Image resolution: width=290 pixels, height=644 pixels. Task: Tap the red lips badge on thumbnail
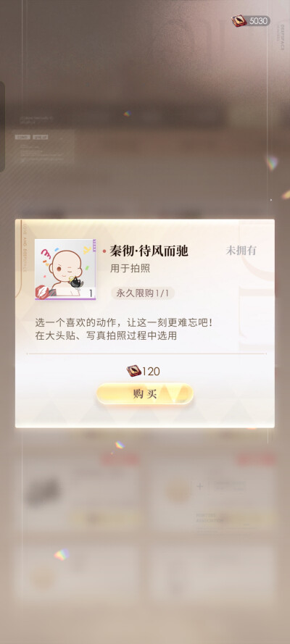pyautogui.click(x=42, y=291)
